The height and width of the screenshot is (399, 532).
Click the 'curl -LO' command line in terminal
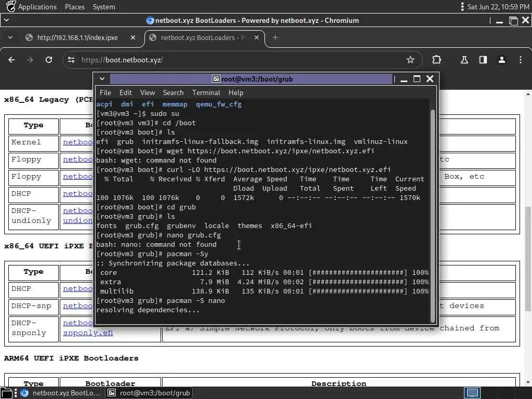(x=244, y=170)
